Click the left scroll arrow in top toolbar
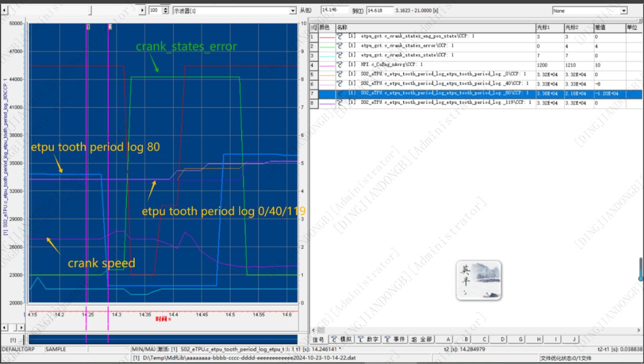 5,9
